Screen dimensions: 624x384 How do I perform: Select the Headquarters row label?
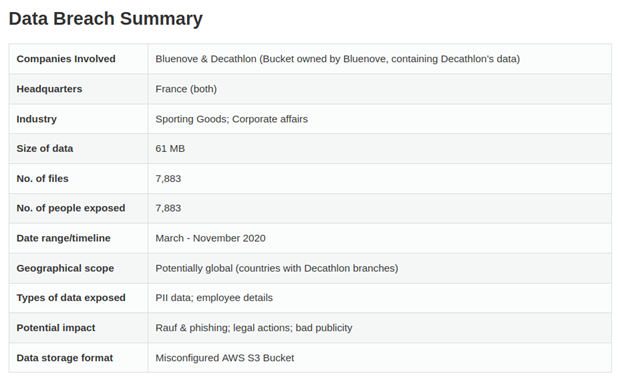tap(49, 89)
